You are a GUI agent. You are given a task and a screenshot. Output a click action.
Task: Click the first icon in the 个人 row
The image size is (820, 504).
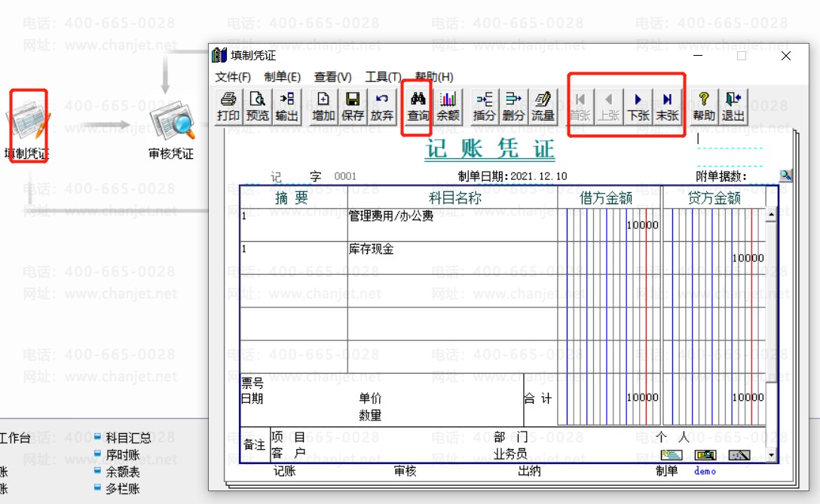click(671, 455)
